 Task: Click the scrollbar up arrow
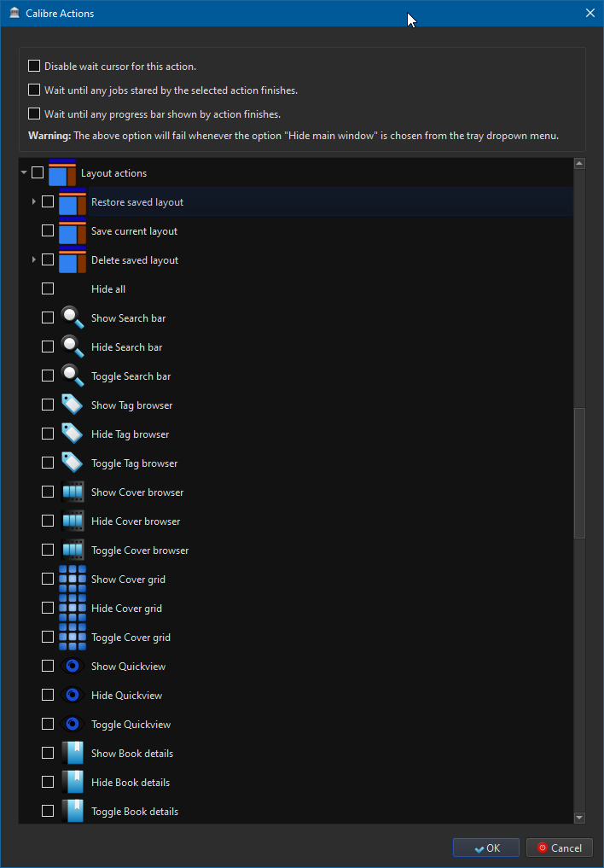[x=579, y=163]
